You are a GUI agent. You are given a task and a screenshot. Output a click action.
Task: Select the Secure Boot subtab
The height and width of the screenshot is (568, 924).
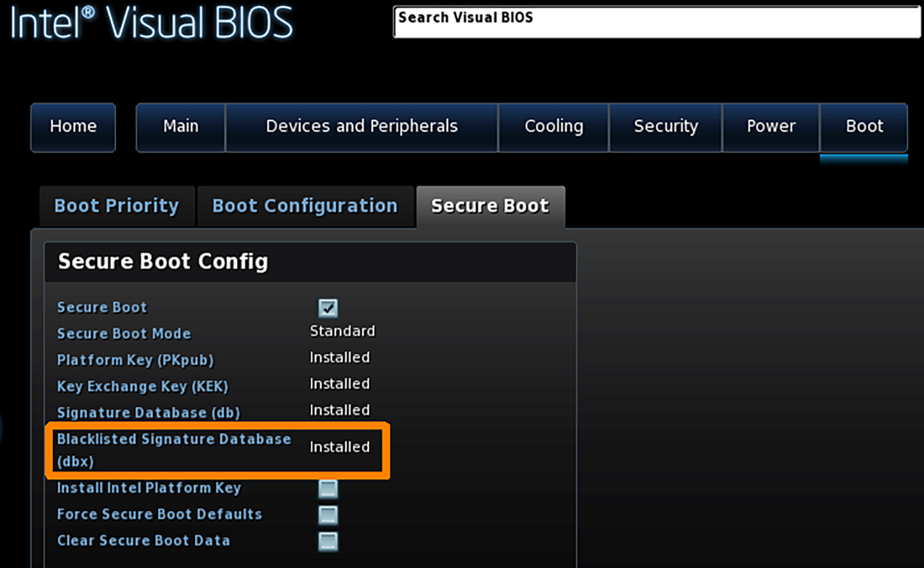[x=490, y=206]
